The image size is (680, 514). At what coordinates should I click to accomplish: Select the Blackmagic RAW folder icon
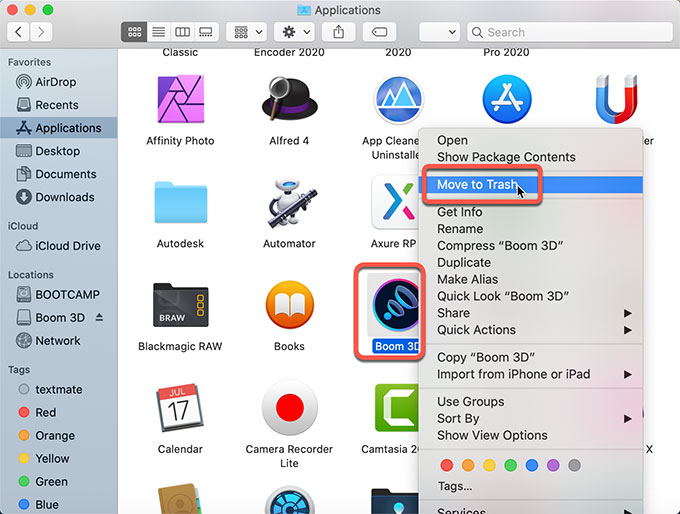(180, 305)
